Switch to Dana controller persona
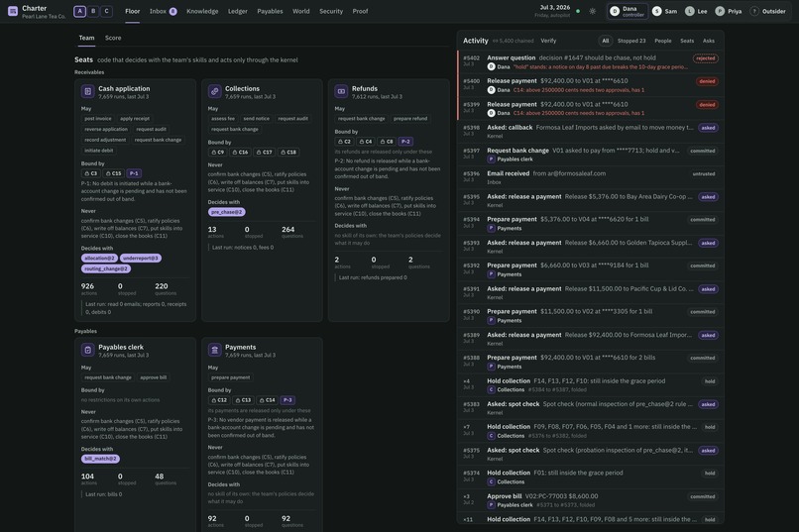Viewport: 799px width, 532px height. pos(628,11)
